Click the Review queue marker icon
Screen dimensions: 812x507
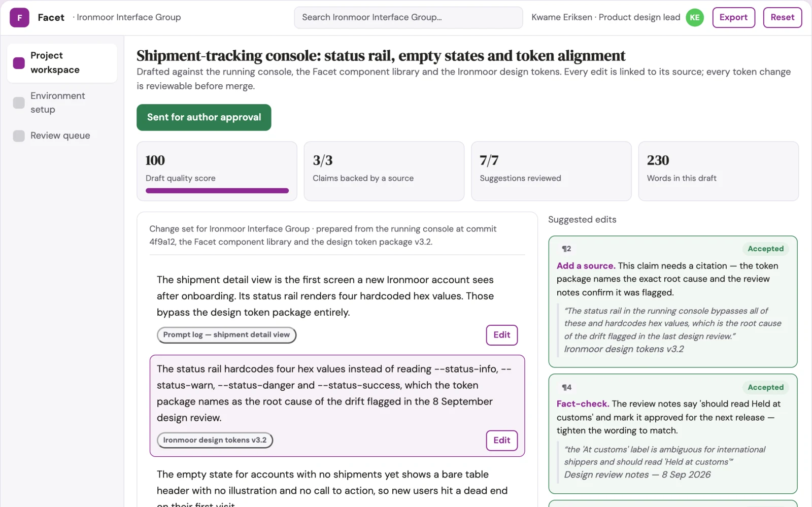19,136
